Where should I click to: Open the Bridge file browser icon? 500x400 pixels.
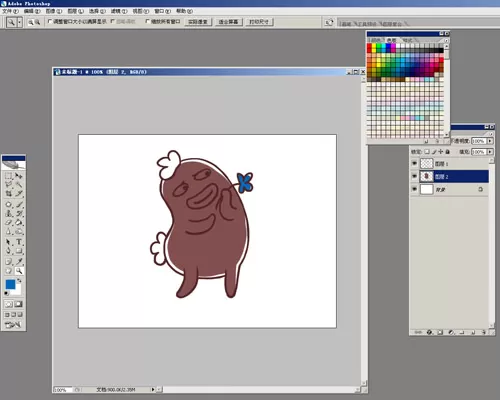click(329, 22)
